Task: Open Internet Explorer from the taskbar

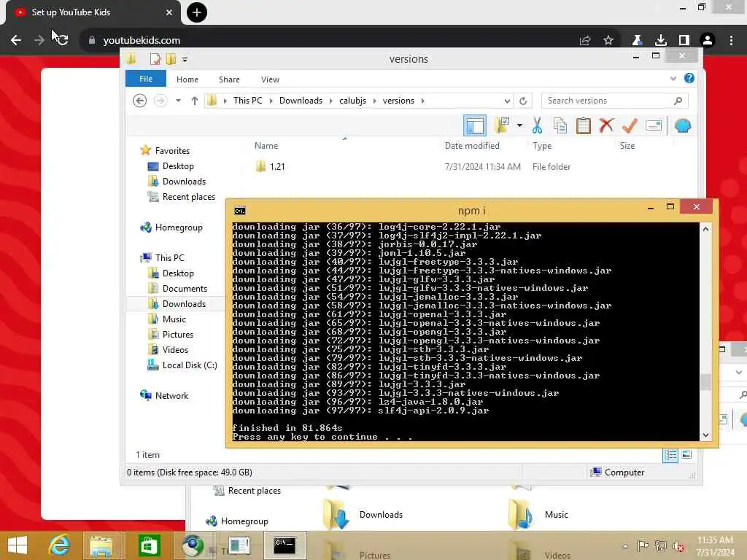Action: (59, 545)
